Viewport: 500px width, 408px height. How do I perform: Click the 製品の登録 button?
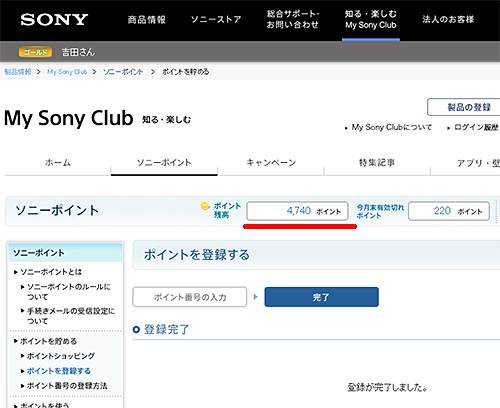[465, 107]
